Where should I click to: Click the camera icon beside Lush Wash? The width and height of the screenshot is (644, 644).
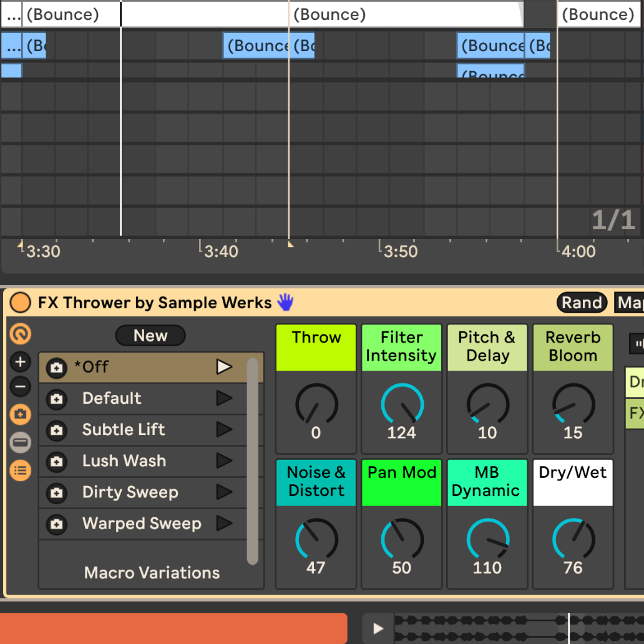point(57,462)
